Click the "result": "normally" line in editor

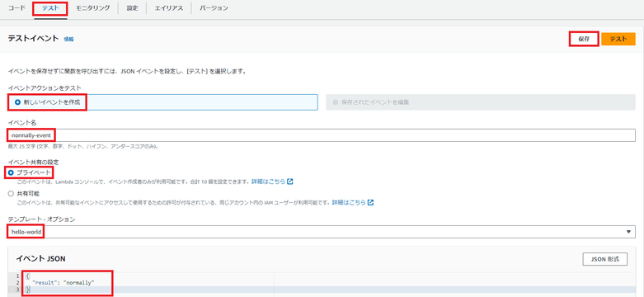click(x=63, y=283)
